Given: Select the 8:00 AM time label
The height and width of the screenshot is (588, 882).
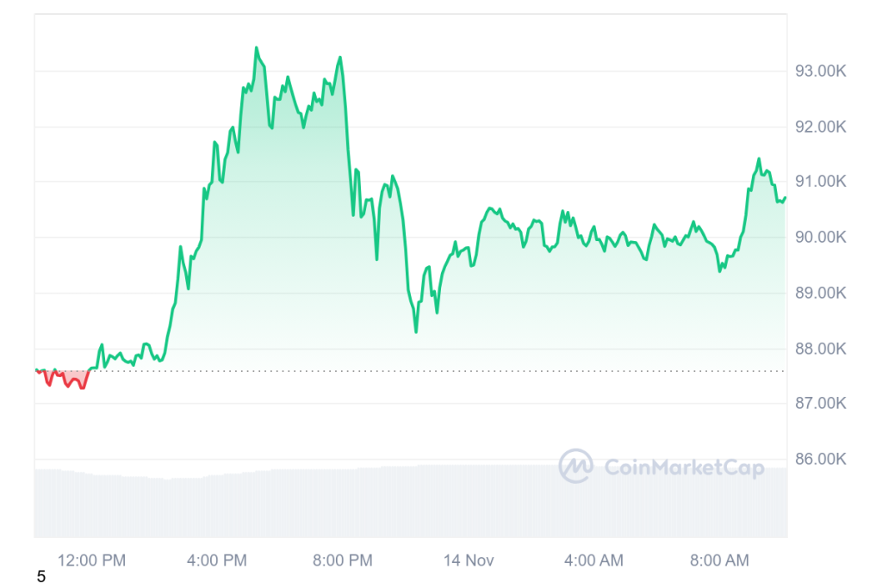Looking at the screenshot, I should [719, 560].
